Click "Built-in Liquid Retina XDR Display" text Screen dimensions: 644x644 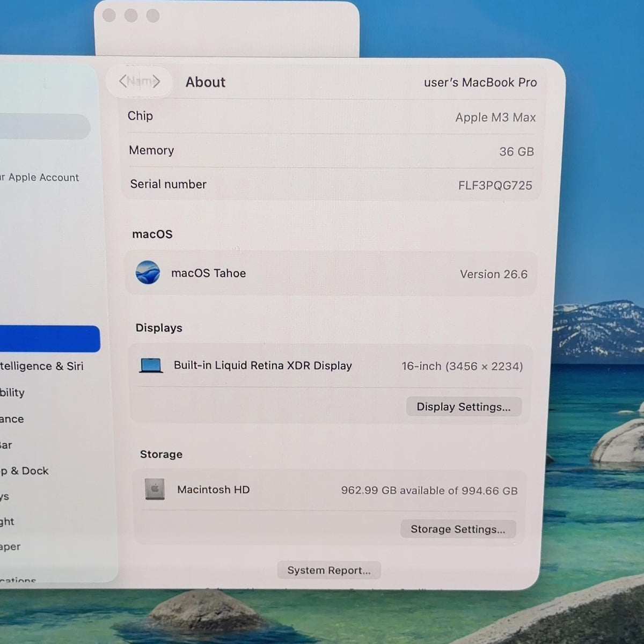pos(263,365)
